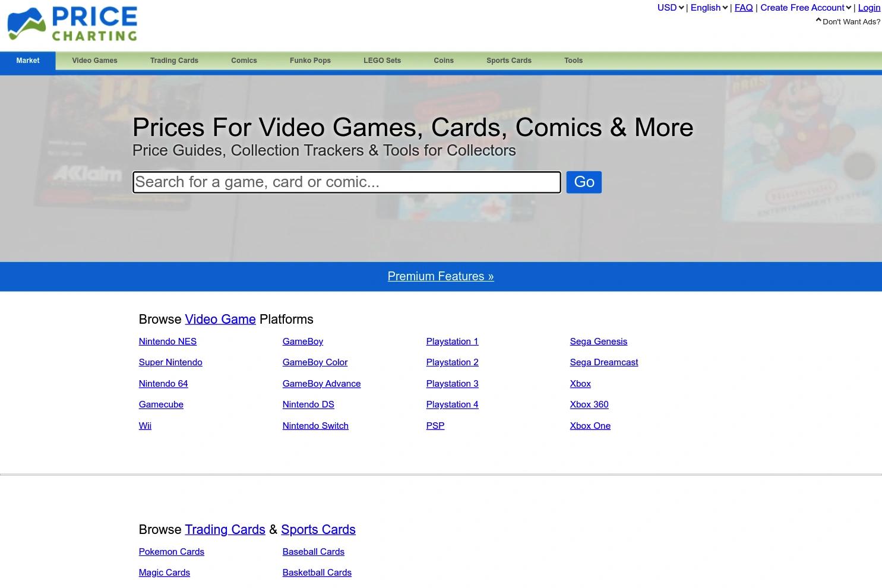Open the Wii platform link
882x588 pixels.
click(145, 426)
